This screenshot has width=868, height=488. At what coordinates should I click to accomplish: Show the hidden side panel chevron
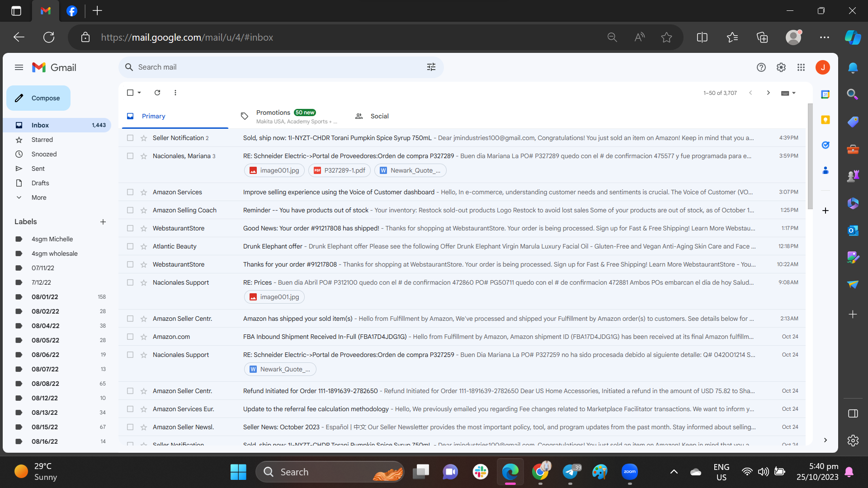pyautogui.click(x=825, y=440)
